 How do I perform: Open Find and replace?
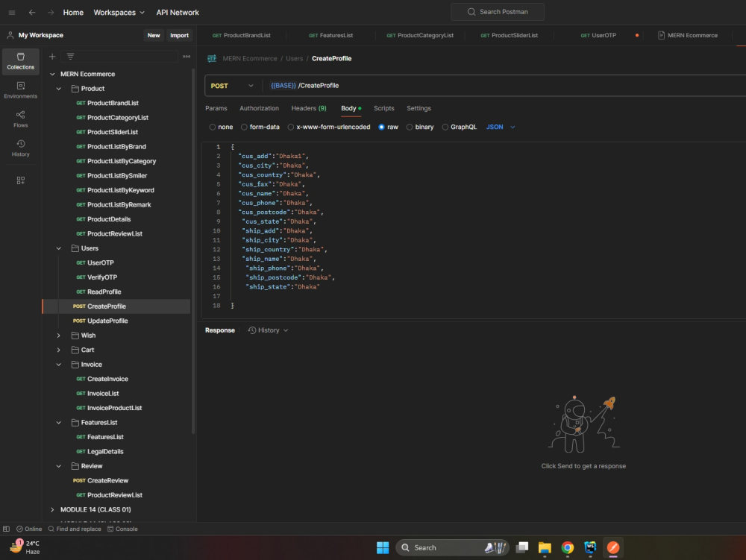coord(75,529)
